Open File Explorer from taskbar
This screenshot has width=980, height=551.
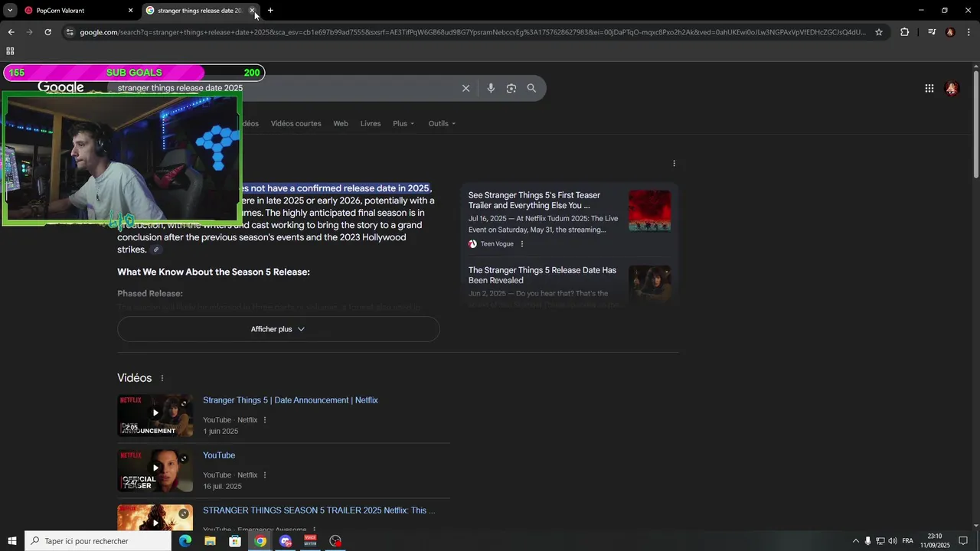(x=210, y=541)
